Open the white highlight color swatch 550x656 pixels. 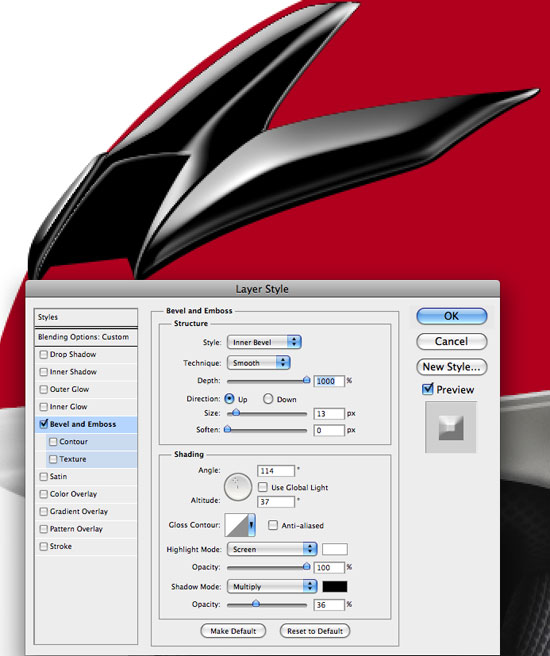(x=335, y=549)
